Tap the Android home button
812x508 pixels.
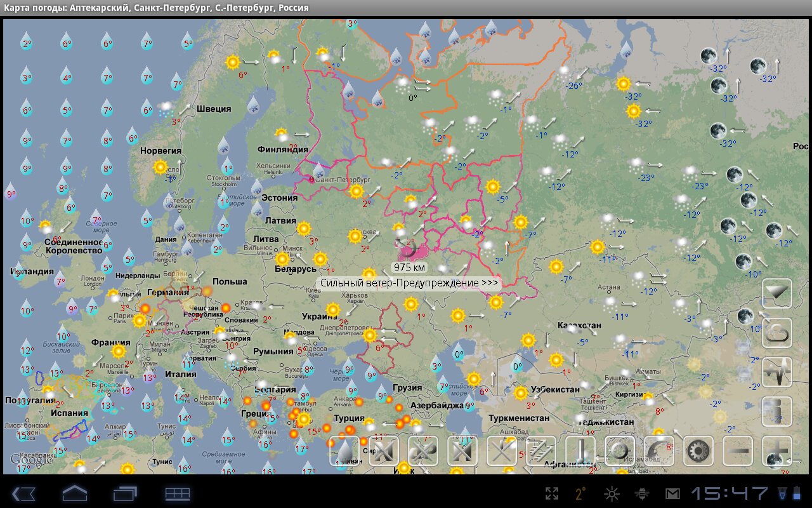[x=74, y=493]
